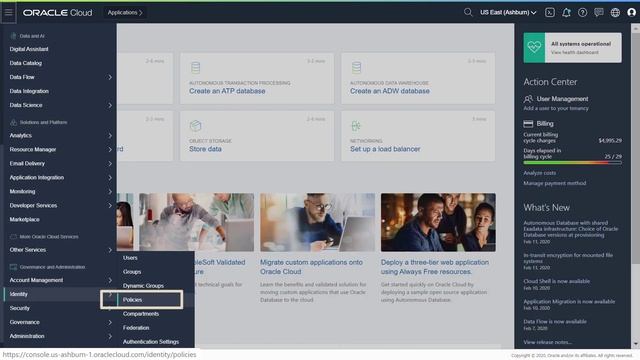Open the support chat icon
The width and height of the screenshot is (640, 360).
(599, 13)
